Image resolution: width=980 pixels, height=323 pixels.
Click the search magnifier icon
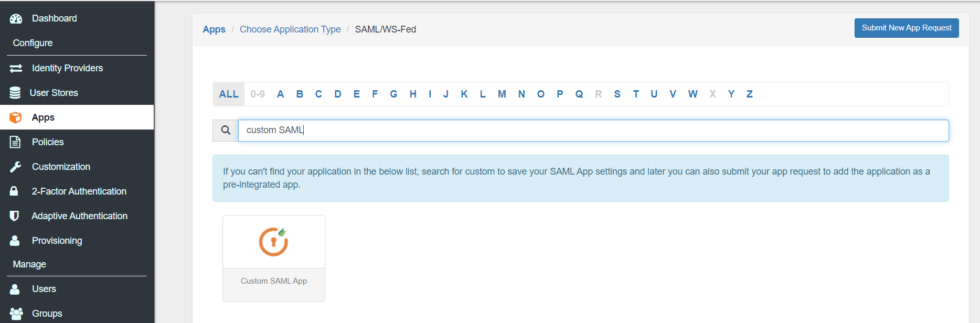(226, 131)
